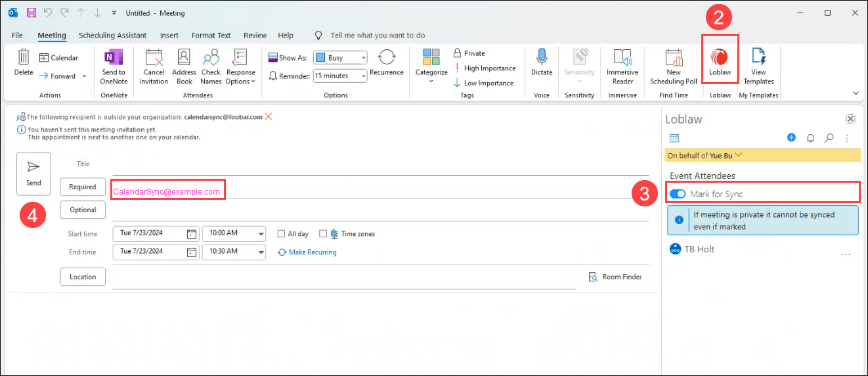Remove external recipient warning with red X
Viewport: 868px width, 376px height.
pos(268,116)
